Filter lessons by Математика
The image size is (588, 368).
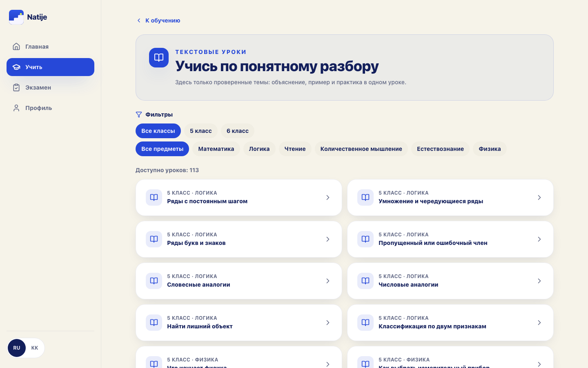[x=216, y=149]
